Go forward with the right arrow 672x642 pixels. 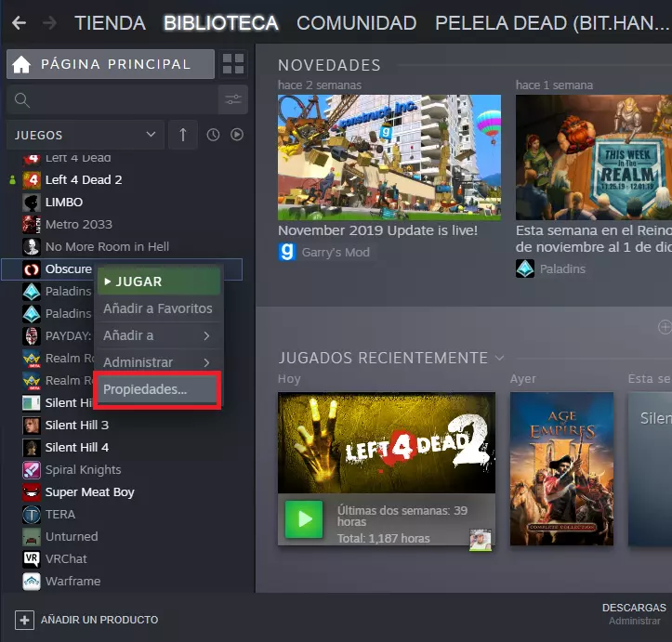pos(49,22)
